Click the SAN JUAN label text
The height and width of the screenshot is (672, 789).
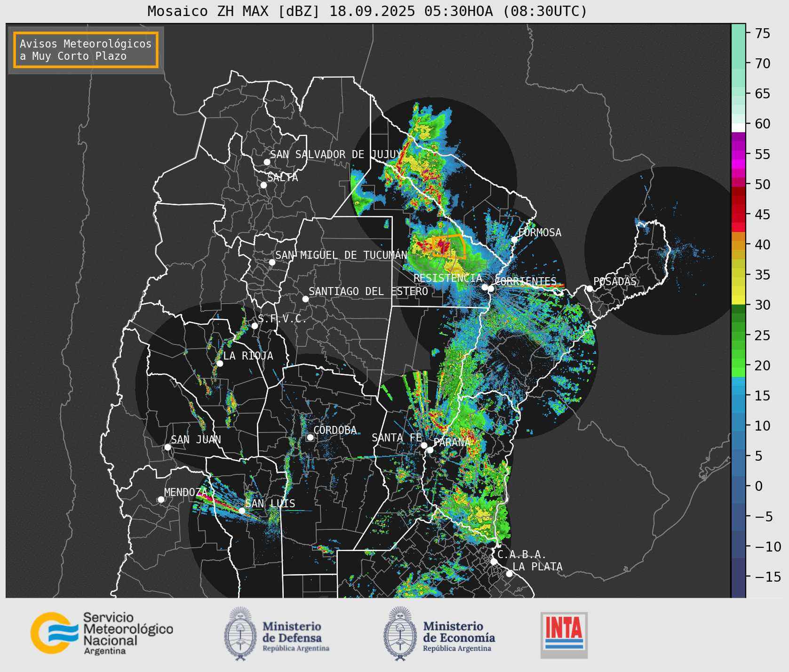[x=196, y=440]
